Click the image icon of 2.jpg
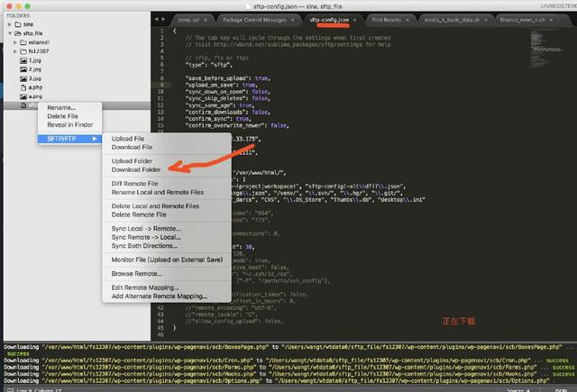The image size is (577, 392). [23, 69]
